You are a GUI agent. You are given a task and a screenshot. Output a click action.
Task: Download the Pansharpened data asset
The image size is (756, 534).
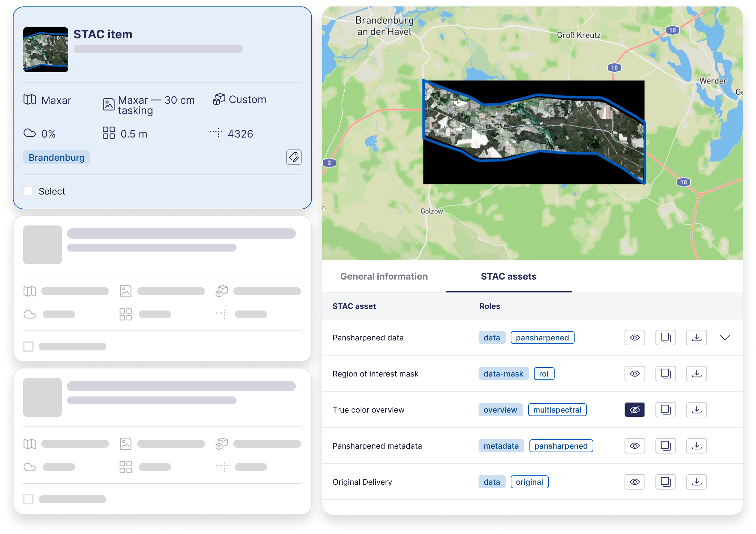tap(696, 338)
